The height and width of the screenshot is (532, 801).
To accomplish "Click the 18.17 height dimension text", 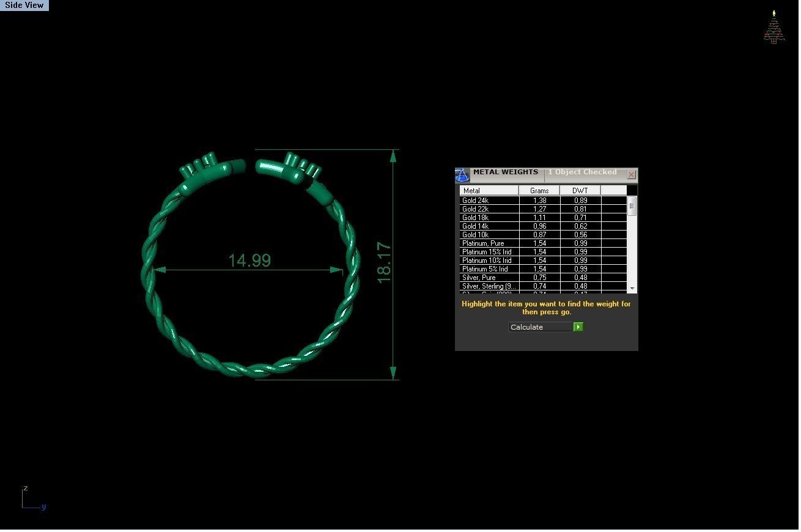I will 384,262.
